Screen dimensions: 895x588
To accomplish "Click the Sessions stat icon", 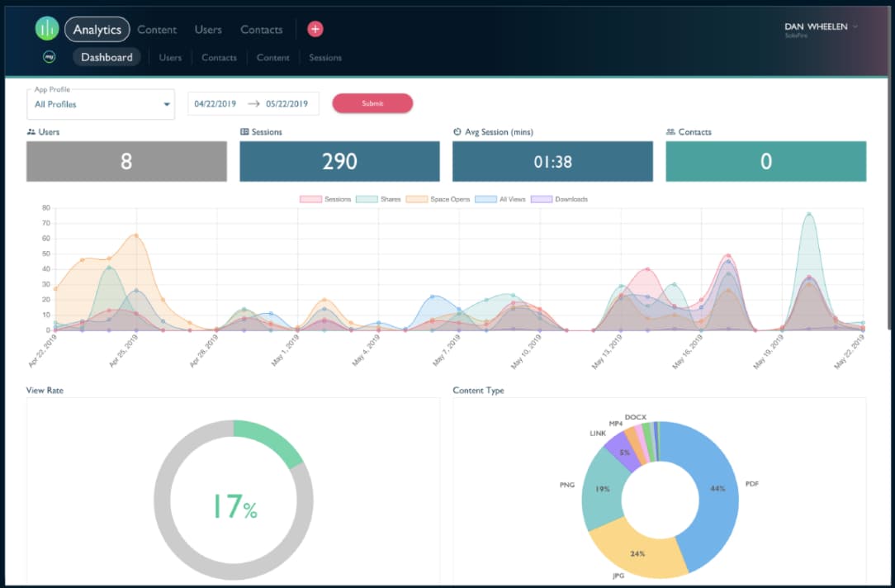I will [244, 132].
